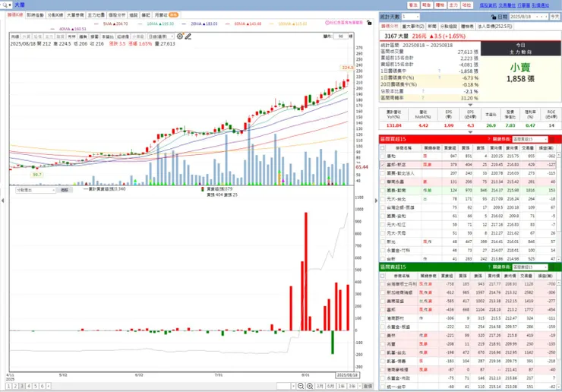This screenshot has height=392, width=562.
Task: Switch to the 即時走勢 tab
Action: tap(35, 15)
